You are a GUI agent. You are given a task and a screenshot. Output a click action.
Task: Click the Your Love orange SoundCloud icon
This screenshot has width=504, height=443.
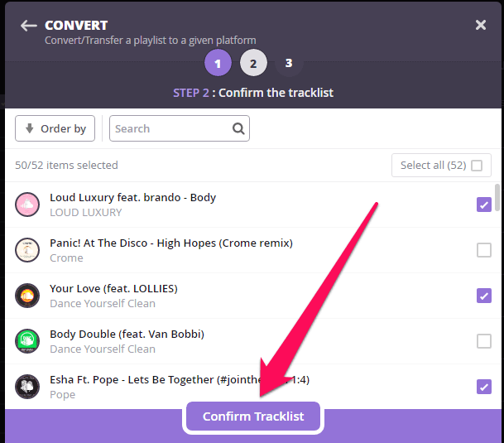(x=27, y=296)
